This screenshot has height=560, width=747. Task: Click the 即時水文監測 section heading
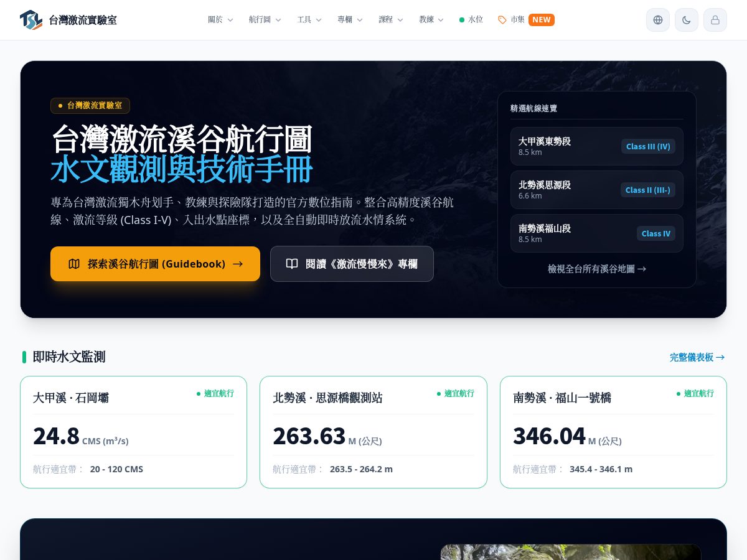pyautogui.click(x=69, y=357)
